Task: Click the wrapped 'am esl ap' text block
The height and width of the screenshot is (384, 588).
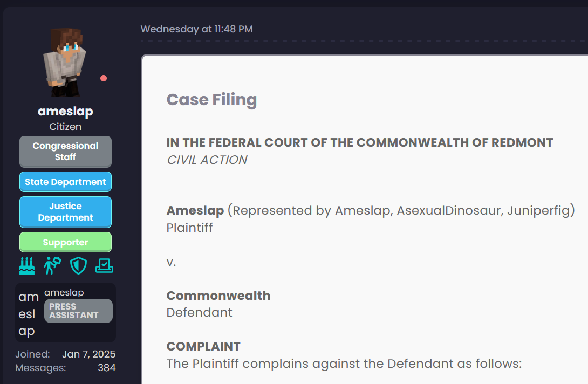Action: tap(28, 314)
